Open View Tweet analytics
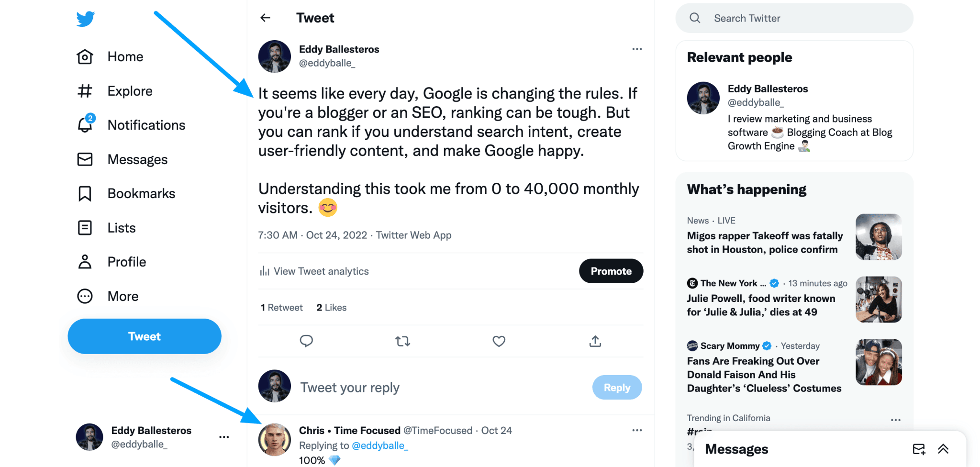Screen dimensions: 980x467 coord(313,271)
